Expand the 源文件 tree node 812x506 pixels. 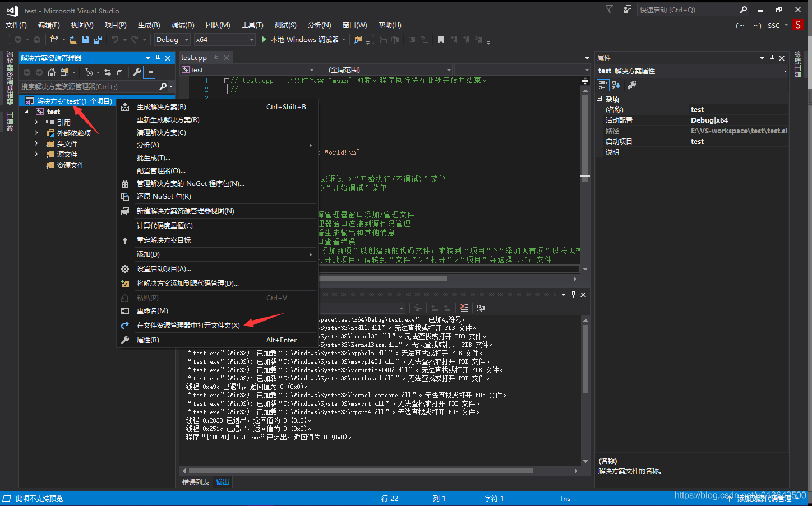coord(36,154)
